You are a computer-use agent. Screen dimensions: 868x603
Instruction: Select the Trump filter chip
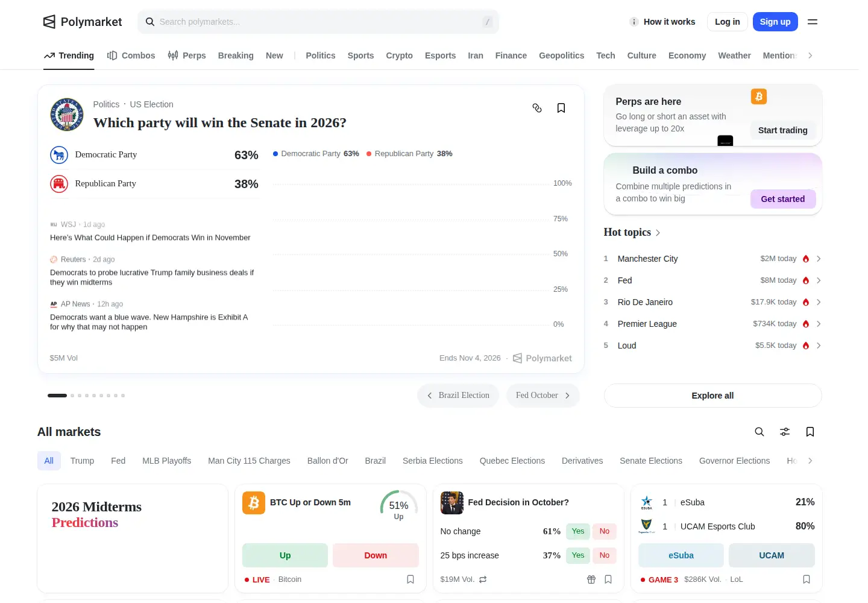click(x=82, y=461)
